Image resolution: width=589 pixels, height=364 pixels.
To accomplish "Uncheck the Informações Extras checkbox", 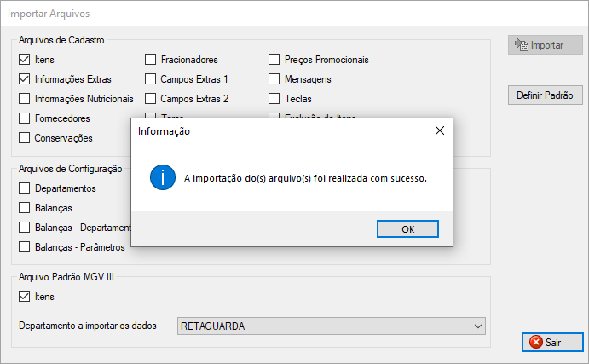I will 24,79.
